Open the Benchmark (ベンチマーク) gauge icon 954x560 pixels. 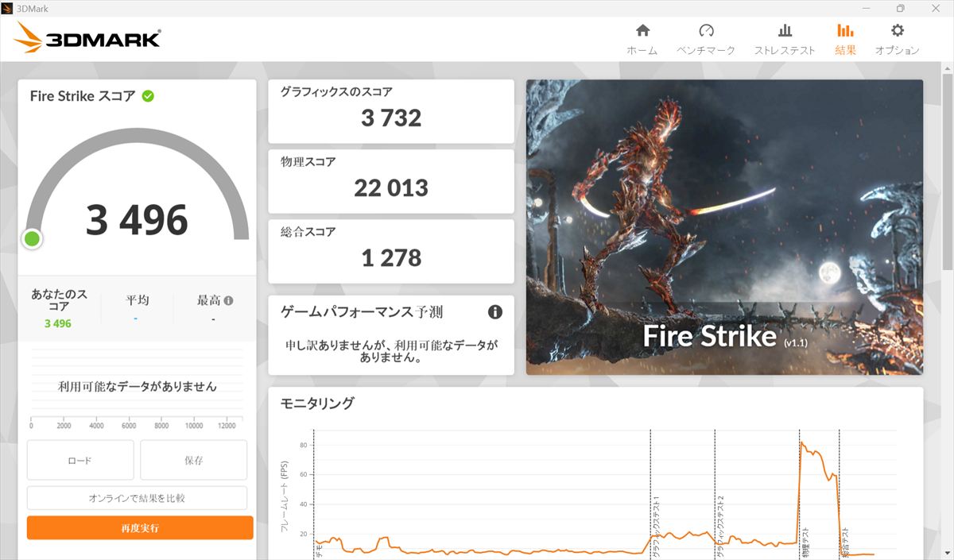[706, 31]
